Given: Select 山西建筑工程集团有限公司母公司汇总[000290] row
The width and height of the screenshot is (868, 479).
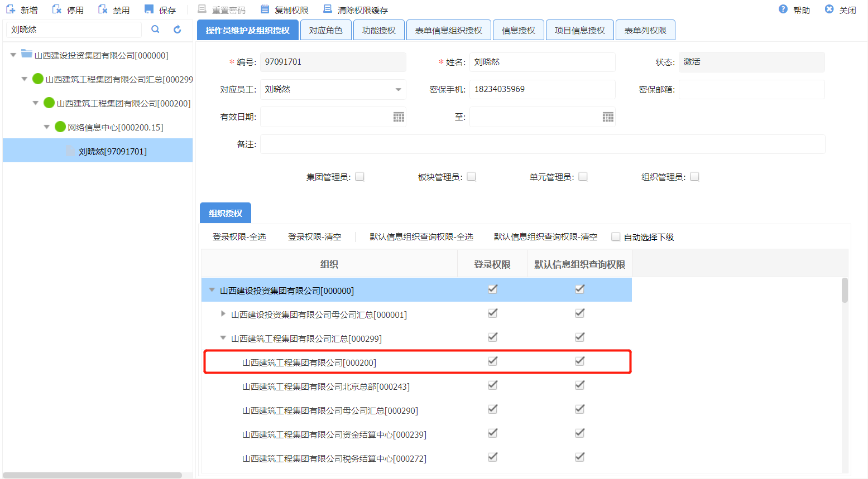Looking at the screenshot, I should pyautogui.click(x=416, y=410).
